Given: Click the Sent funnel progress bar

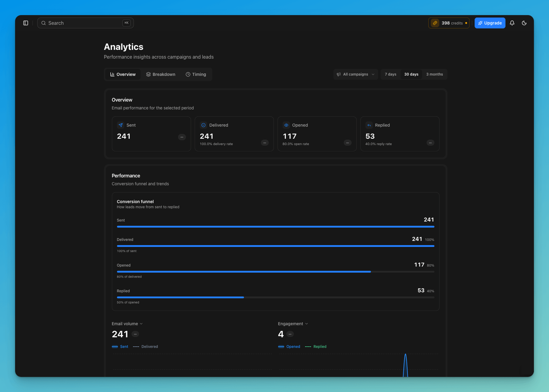Looking at the screenshot, I should pyautogui.click(x=275, y=227).
